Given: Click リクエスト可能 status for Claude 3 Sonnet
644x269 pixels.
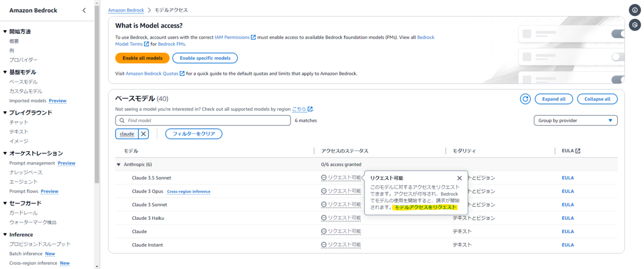Looking at the screenshot, I should [x=341, y=204].
